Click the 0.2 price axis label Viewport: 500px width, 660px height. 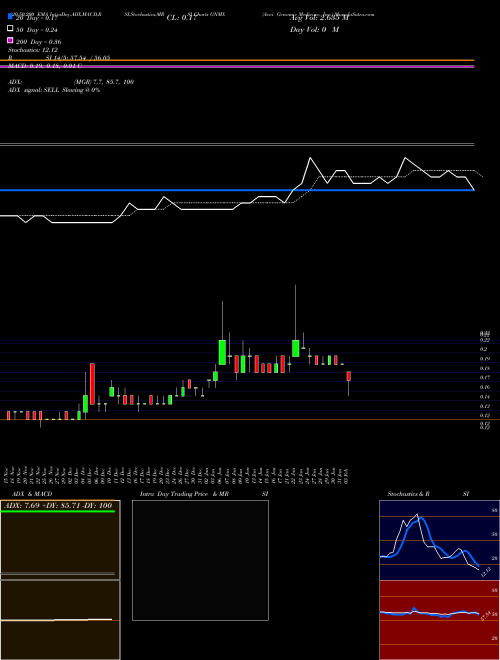484,349
